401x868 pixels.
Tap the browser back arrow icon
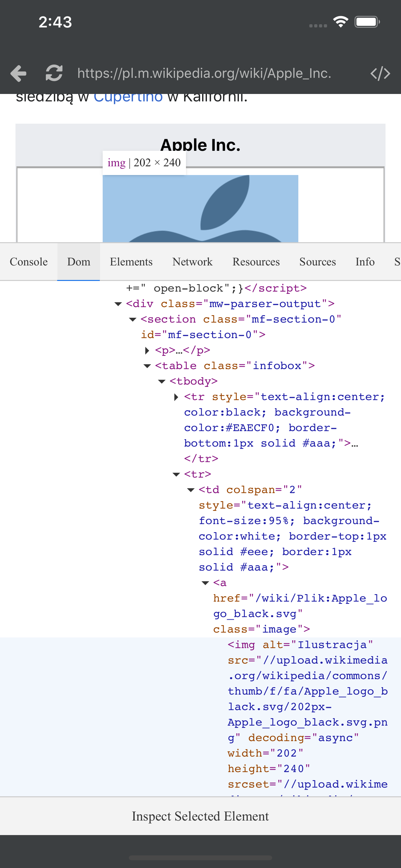pyautogui.click(x=18, y=73)
